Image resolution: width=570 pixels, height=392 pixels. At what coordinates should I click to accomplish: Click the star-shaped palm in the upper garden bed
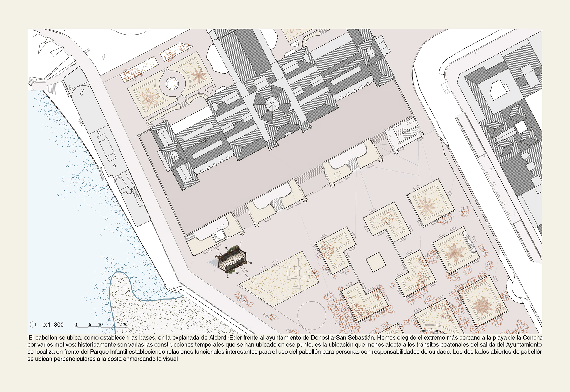click(x=198, y=75)
